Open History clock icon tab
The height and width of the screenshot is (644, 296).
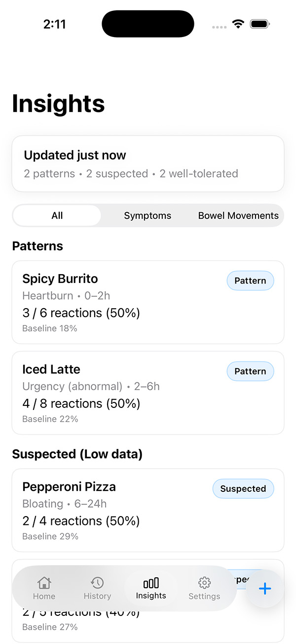[x=97, y=583]
